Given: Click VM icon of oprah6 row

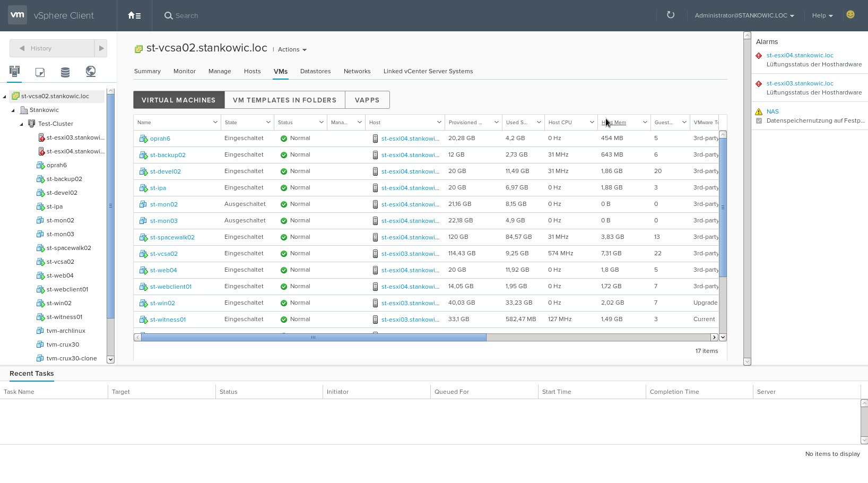Looking at the screenshot, I should click(x=143, y=139).
